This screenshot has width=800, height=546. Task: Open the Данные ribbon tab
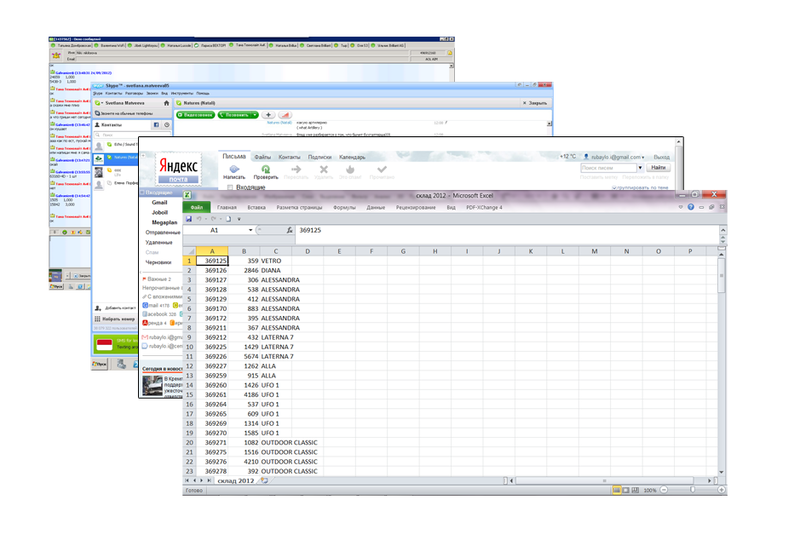(376, 208)
